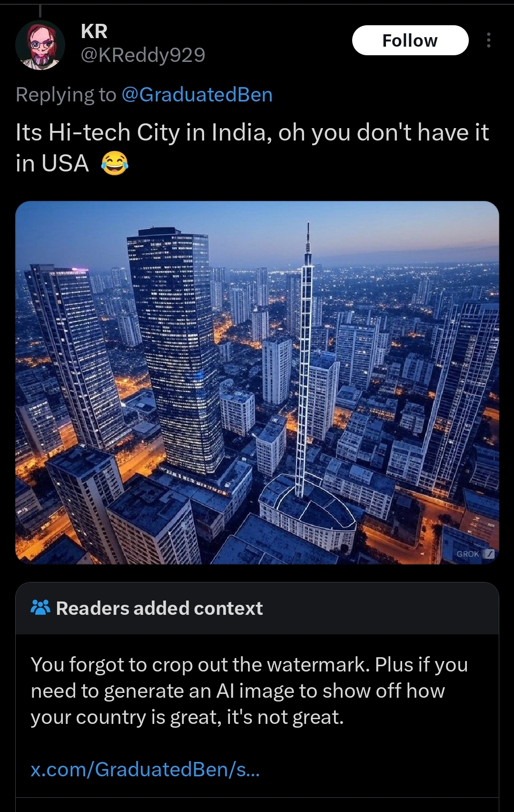Tap the Grok logo icon beside watermark
Image resolution: width=514 pixels, height=812 pixels.
pyautogui.click(x=489, y=554)
